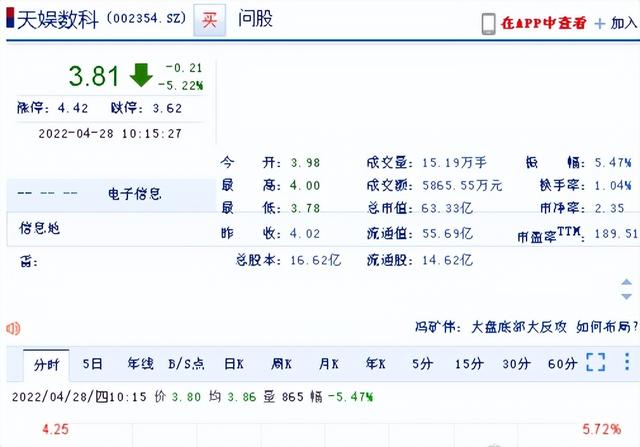Viewport: 640px width, 447px height.
Task: Click the change percentage -5.22%
Action: click(x=180, y=85)
